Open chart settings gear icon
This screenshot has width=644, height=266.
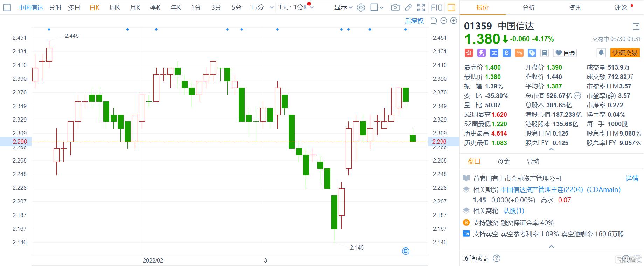[361, 7]
